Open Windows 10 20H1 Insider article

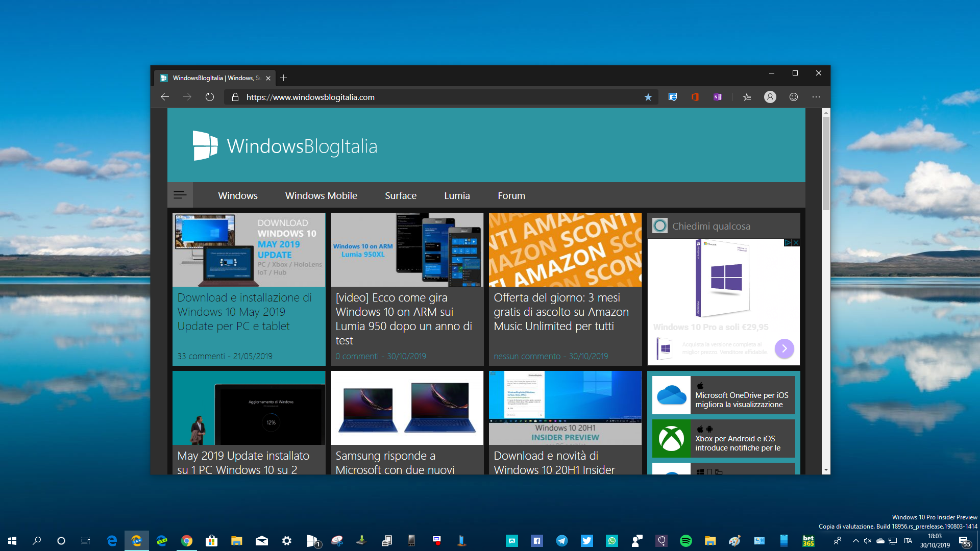tap(554, 463)
